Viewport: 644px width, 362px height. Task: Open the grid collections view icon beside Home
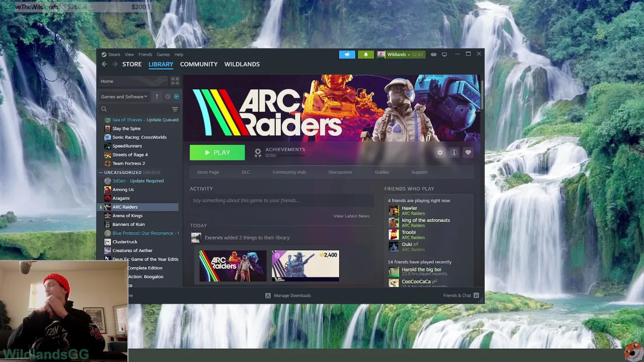[x=175, y=81]
